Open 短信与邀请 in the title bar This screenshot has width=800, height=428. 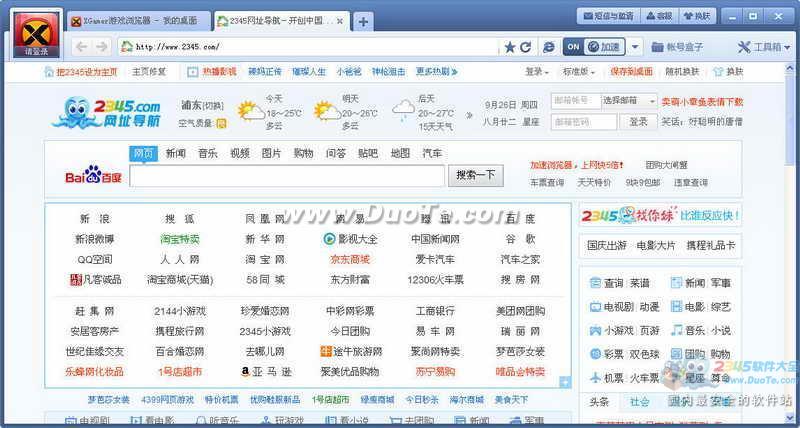pyautogui.click(x=608, y=16)
